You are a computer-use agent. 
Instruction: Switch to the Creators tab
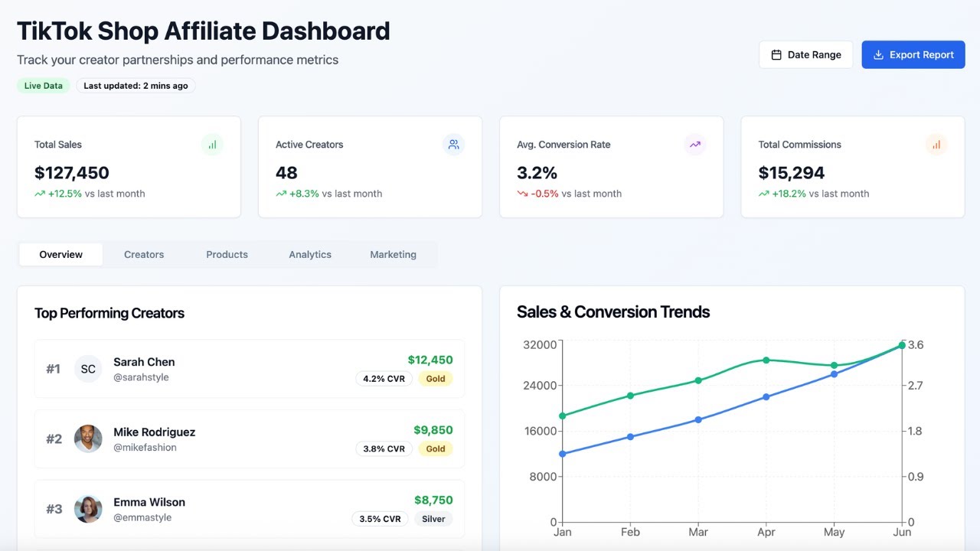tap(144, 255)
